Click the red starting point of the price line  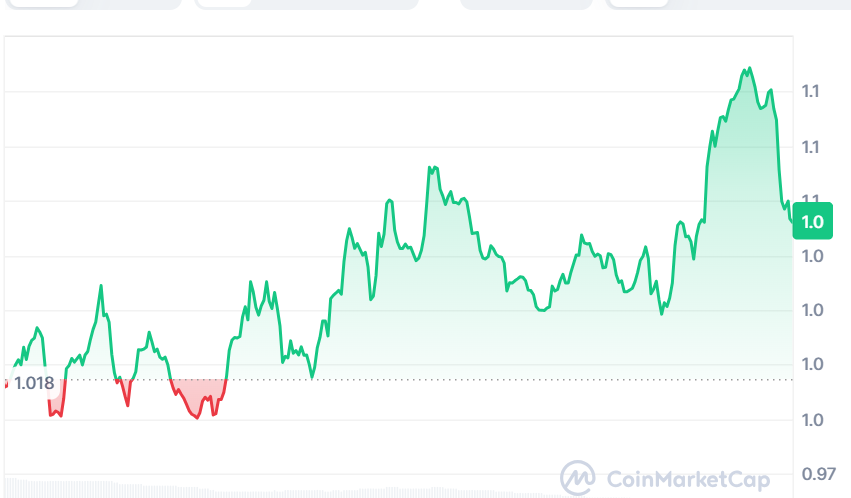[x=6, y=385]
